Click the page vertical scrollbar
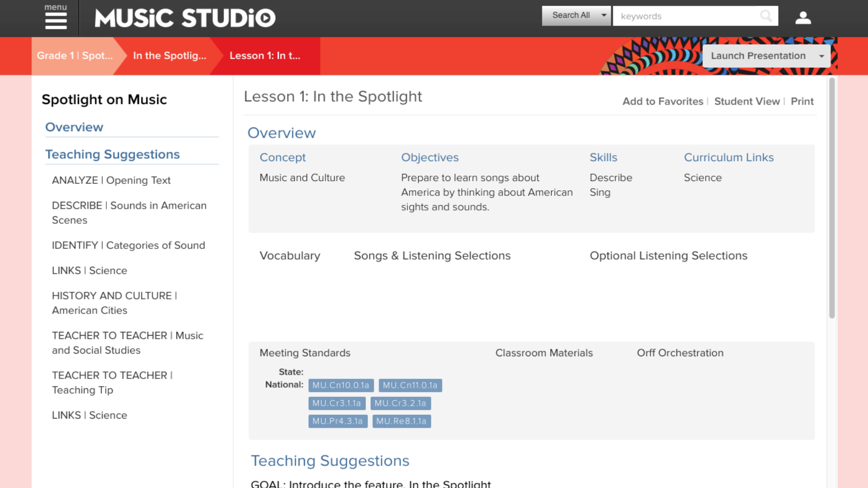868x488 pixels. pos(832,198)
